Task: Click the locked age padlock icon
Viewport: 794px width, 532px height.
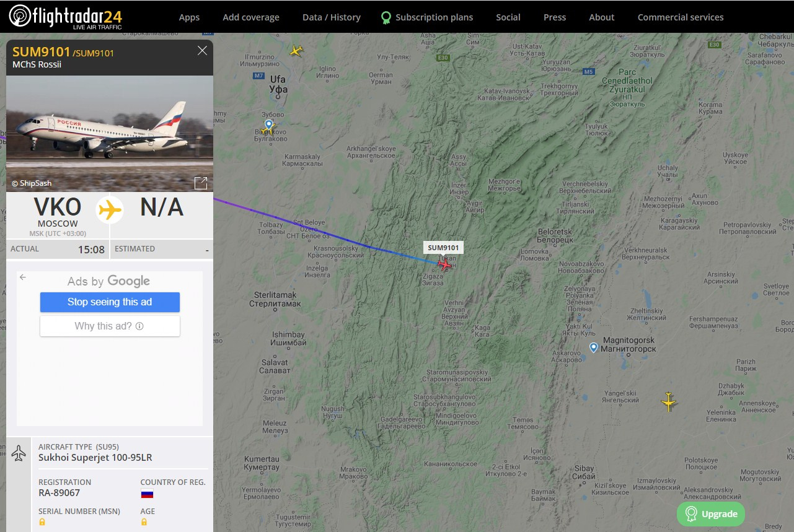Action: click(x=144, y=522)
